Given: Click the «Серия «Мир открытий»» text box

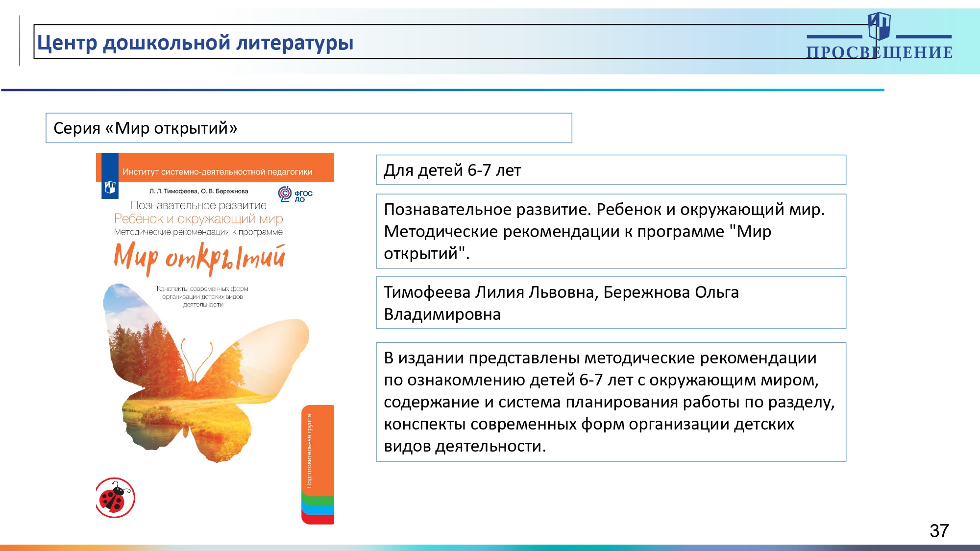Looking at the screenshot, I should click(x=309, y=128).
